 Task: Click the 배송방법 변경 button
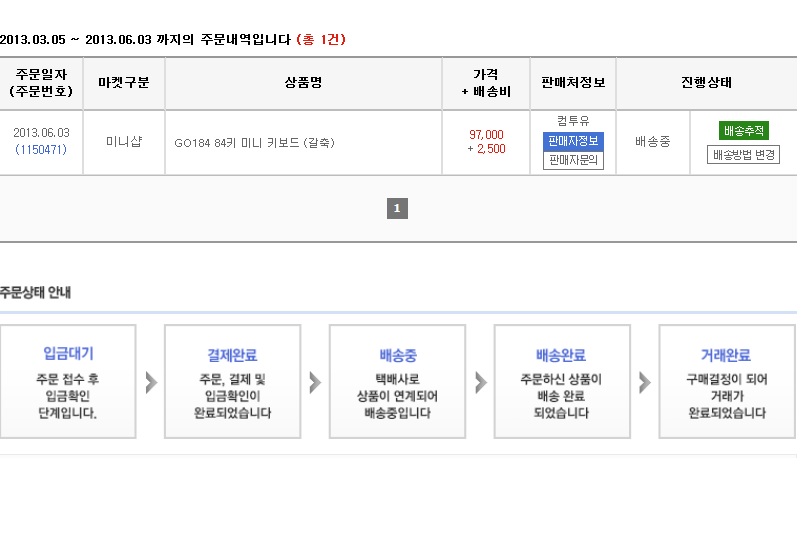(743, 155)
